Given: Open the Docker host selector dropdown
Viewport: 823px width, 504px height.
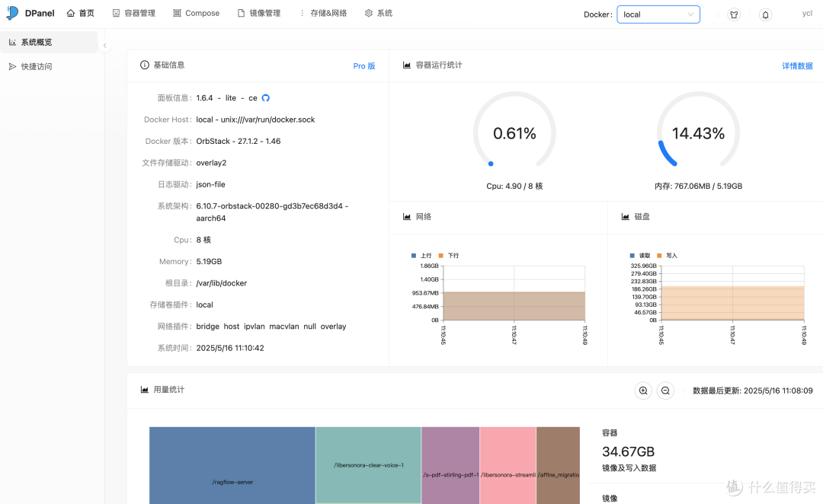Looking at the screenshot, I should click(x=658, y=14).
